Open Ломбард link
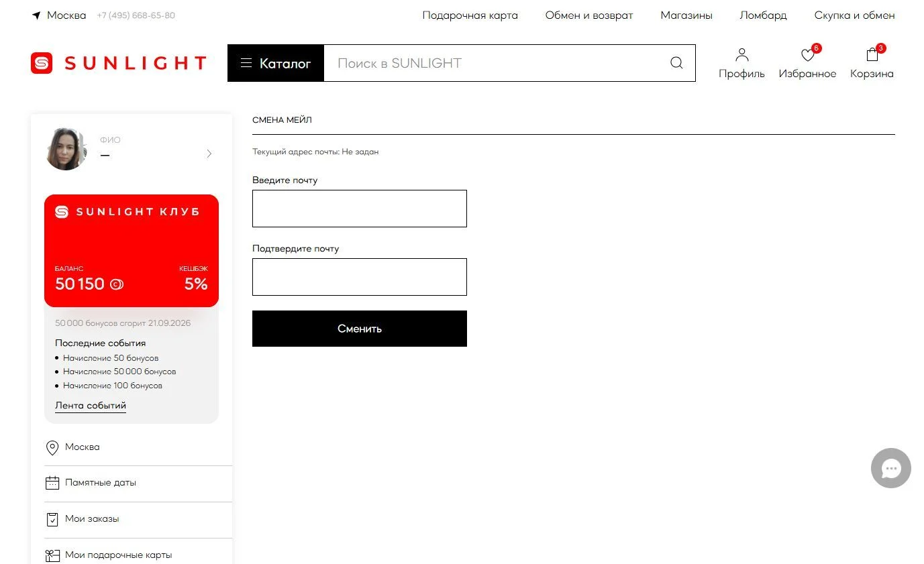 [763, 15]
